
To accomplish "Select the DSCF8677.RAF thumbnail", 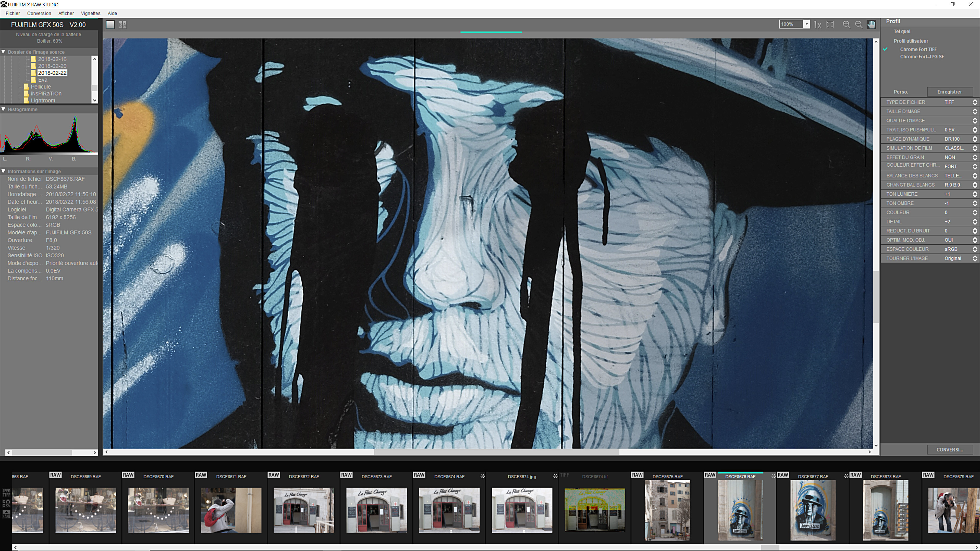I will click(x=813, y=510).
